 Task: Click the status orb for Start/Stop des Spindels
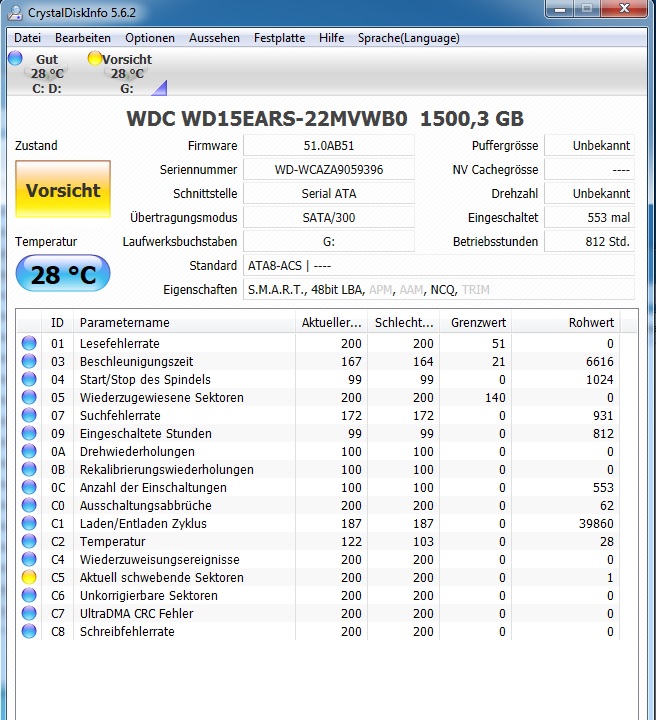click(29, 379)
